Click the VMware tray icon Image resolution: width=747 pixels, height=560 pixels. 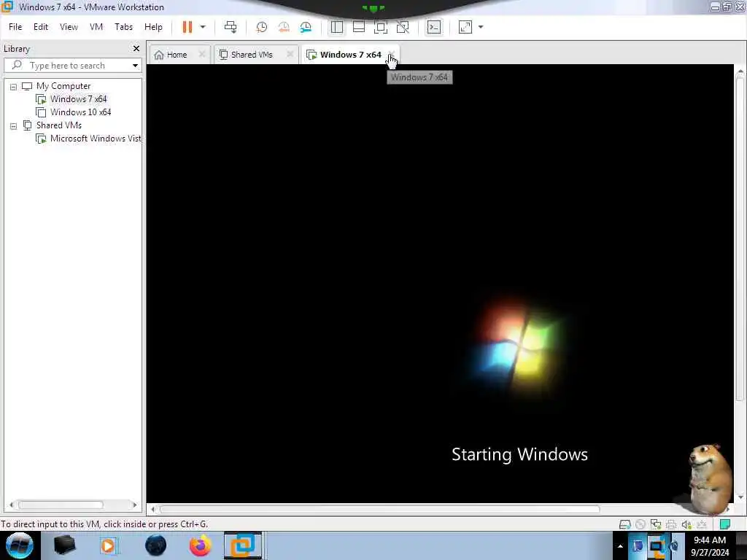tap(657, 547)
